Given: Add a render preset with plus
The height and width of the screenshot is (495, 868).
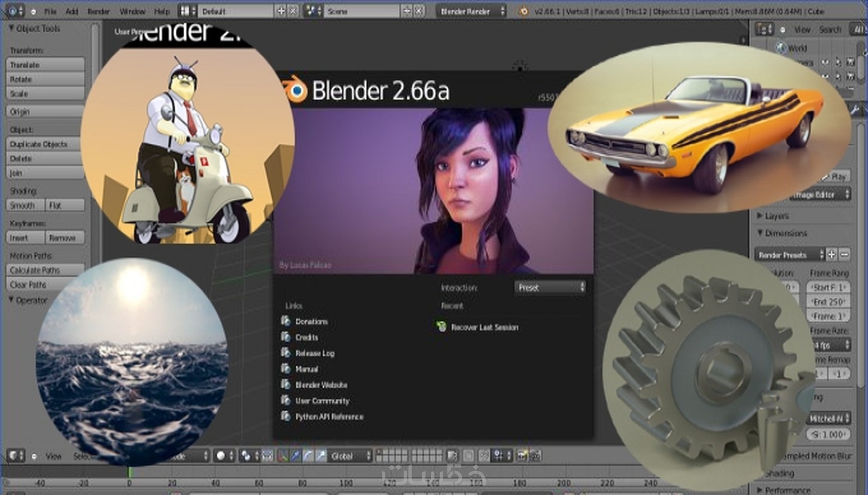Looking at the screenshot, I should (832, 254).
